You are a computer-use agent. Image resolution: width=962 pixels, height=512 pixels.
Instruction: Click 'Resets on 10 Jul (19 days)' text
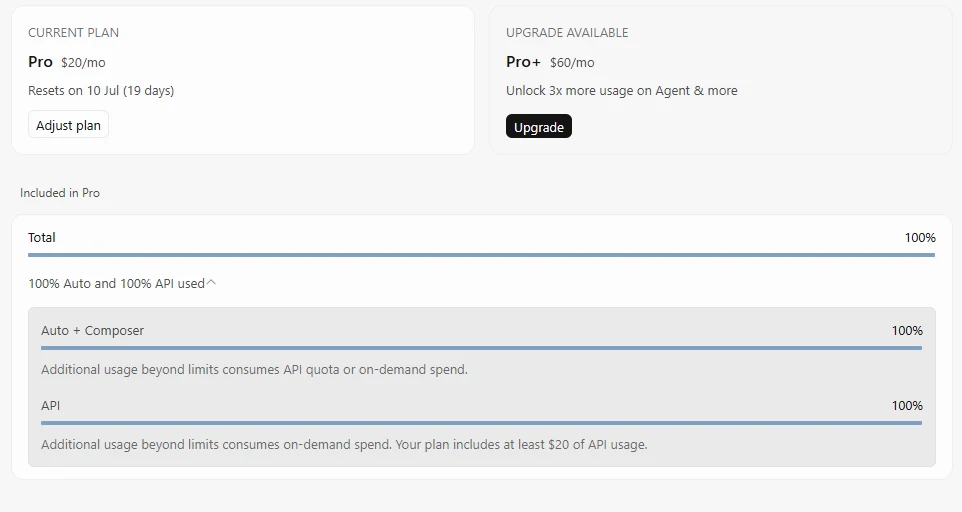click(x=101, y=91)
